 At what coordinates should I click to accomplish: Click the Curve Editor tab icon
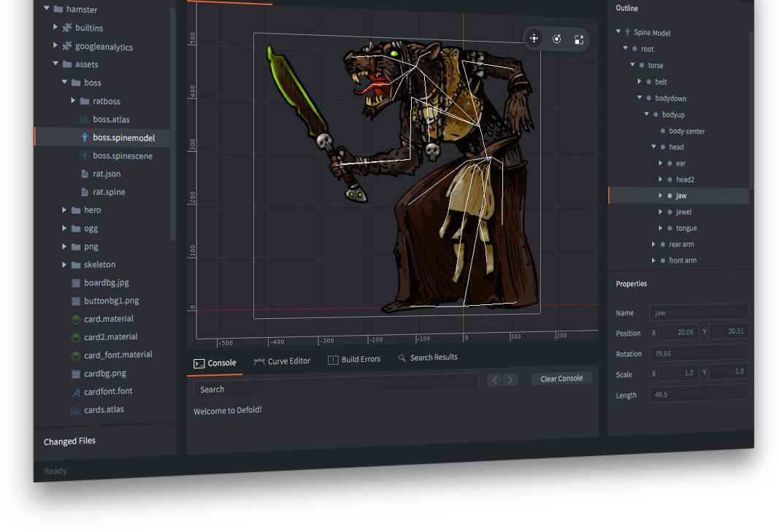[x=259, y=362]
